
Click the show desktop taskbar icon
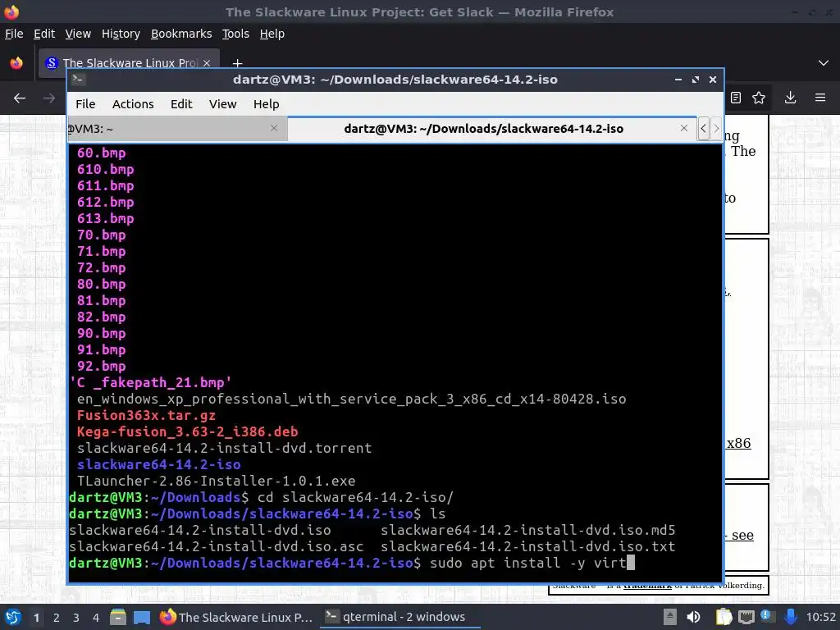pos(142,617)
